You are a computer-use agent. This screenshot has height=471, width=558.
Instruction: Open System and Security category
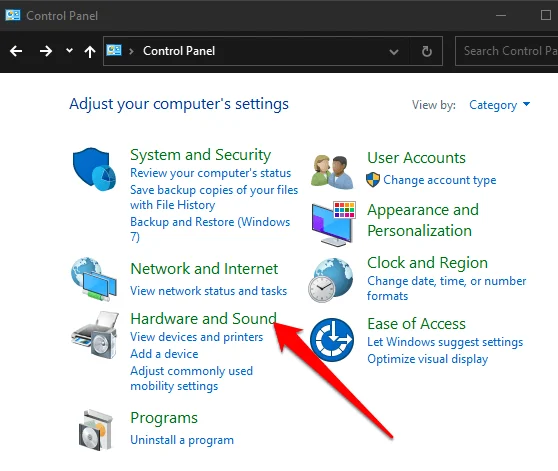point(200,155)
